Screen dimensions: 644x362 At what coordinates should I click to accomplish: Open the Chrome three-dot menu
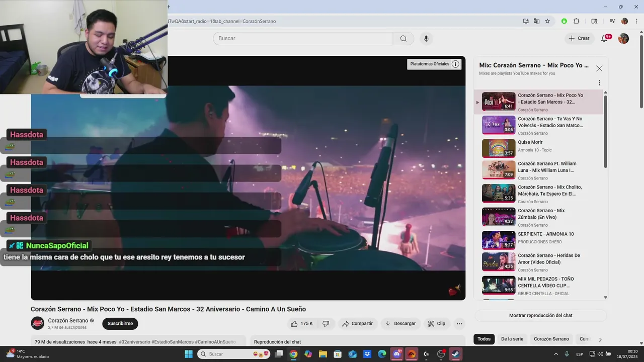tap(636, 21)
